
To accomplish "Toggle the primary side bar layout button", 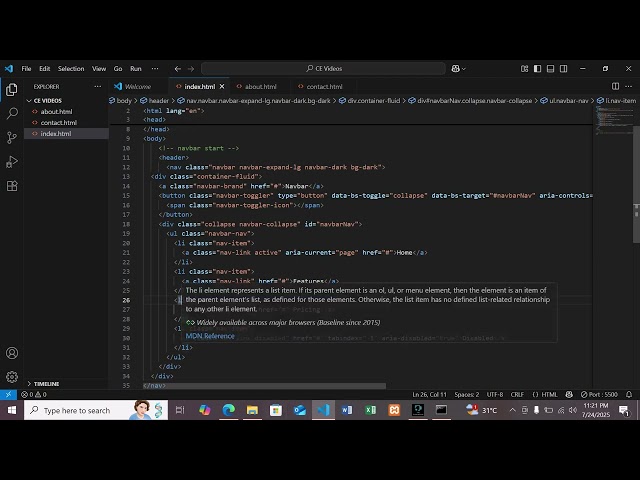I will point(538,69).
